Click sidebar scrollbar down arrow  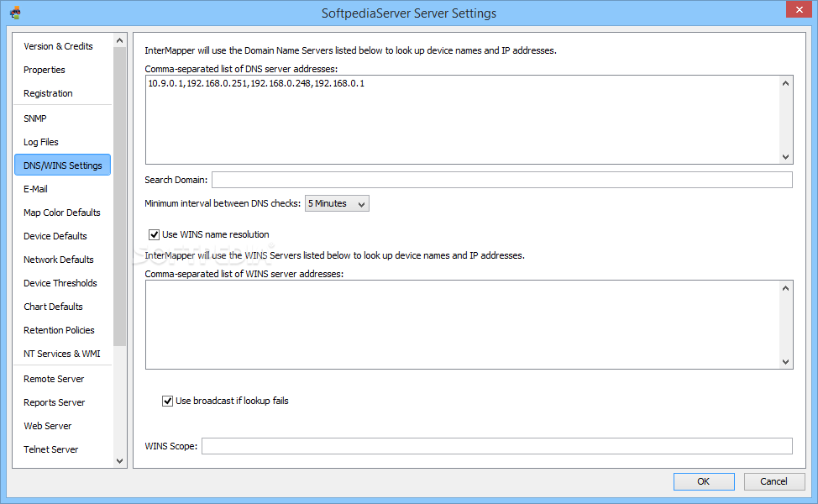click(x=119, y=460)
